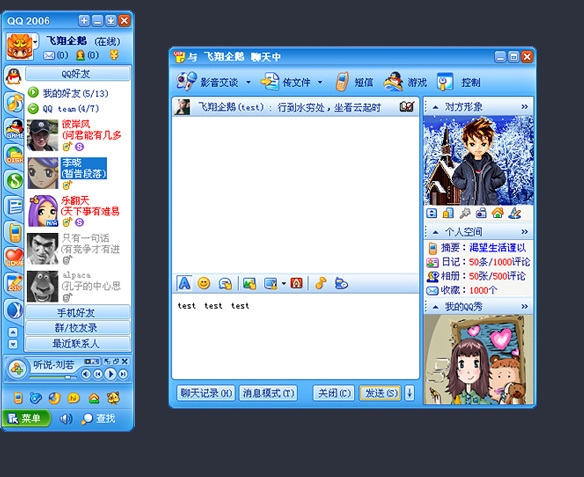The width and height of the screenshot is (584, 477).
Task: Click the music note icon in chat toolbar
Action: (321, 283)
